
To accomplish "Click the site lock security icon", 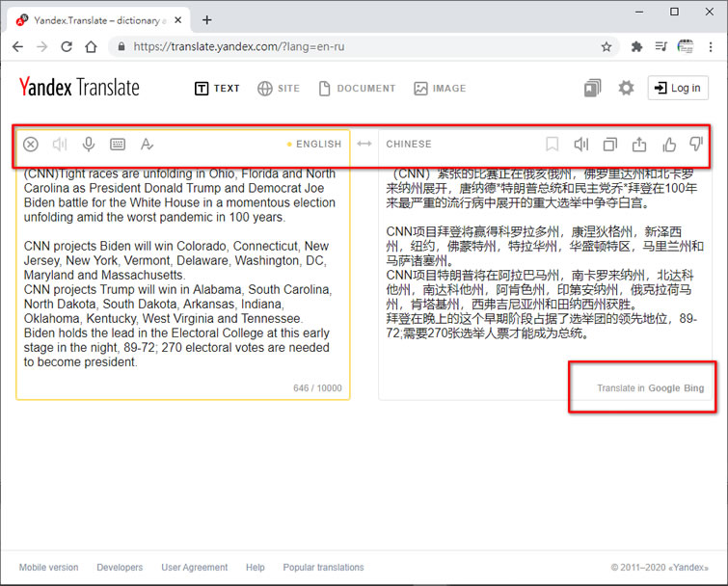I will click(121, 46).
